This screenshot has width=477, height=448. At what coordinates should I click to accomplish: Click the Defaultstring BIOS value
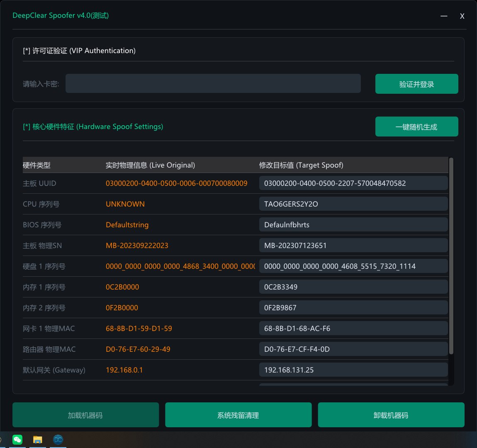pos(127,225)
